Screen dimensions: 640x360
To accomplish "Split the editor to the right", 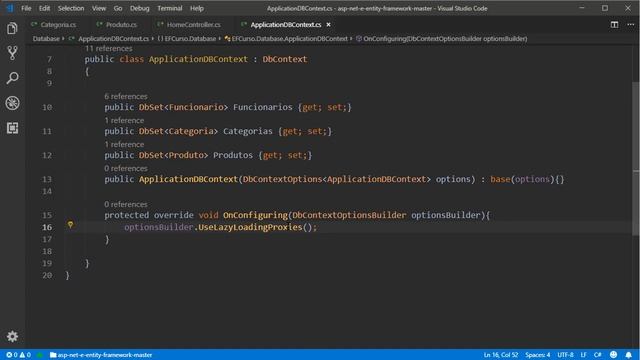I will (x=614, y=24).
